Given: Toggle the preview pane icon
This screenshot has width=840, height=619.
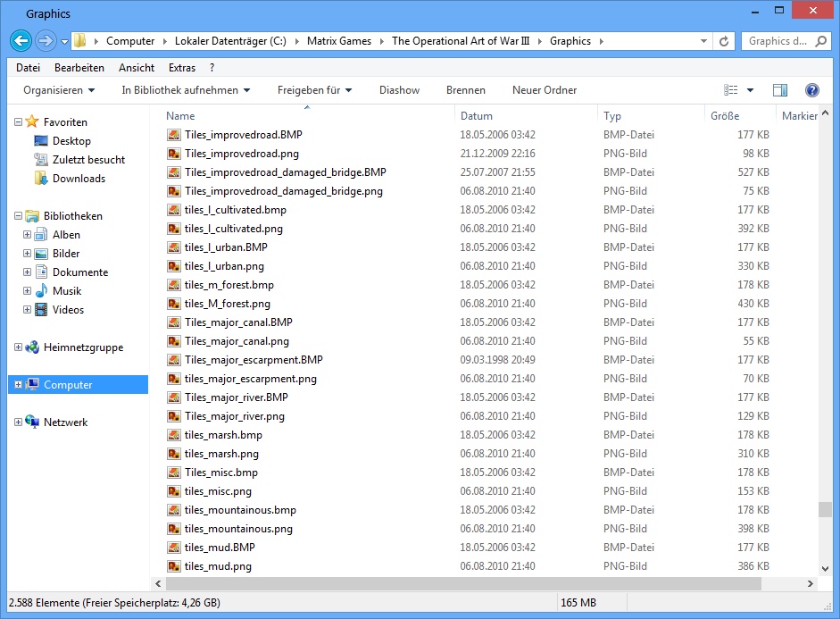Looking at the screenshot, I should point(780,90).
